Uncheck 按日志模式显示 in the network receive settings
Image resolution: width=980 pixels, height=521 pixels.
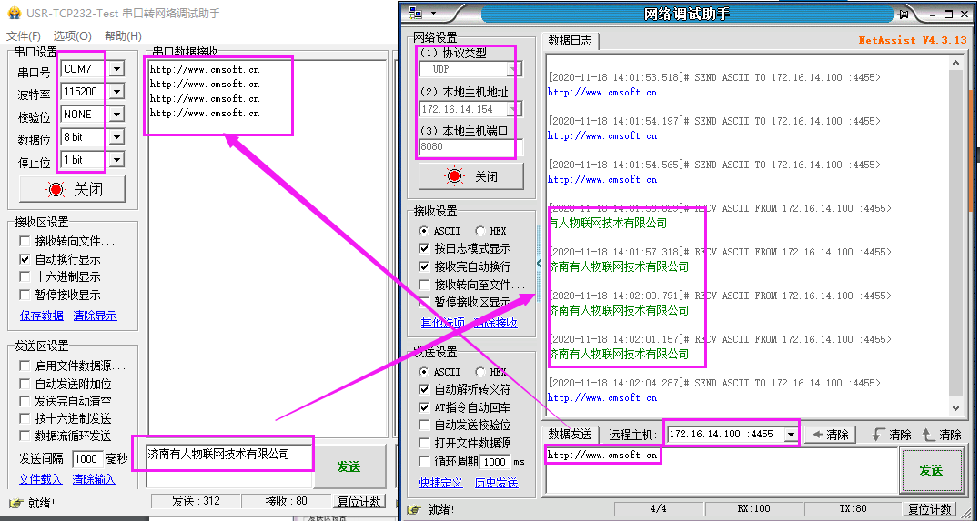pyautogui.click(x=424, y=248)
